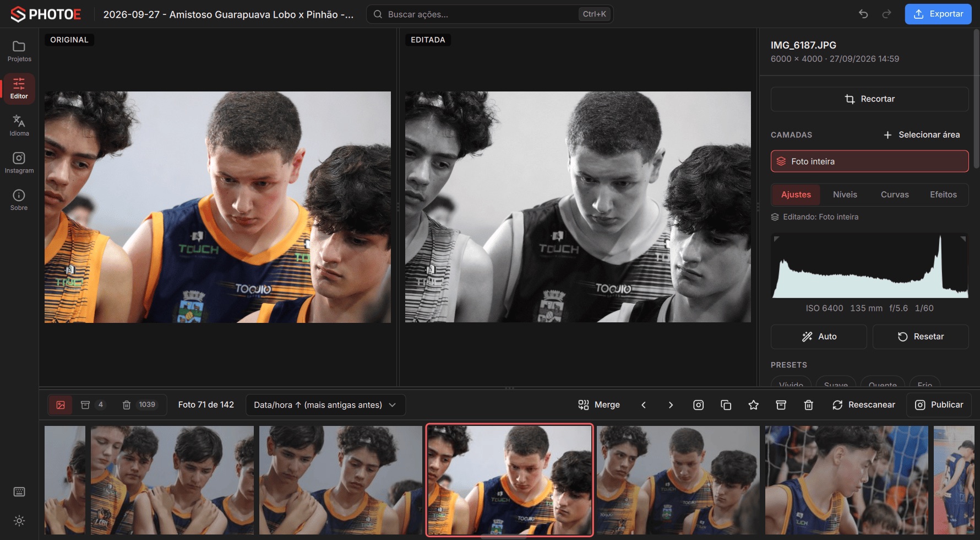Screen dimensions: 980x540
Task: Toggle trashed photos filter showing 1039
Action: tap(139, 405)
